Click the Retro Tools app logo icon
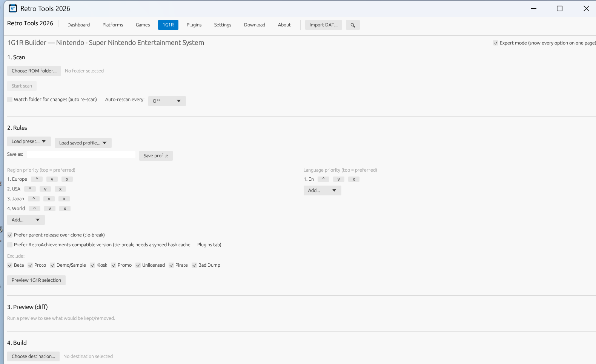 pos(13,8)
